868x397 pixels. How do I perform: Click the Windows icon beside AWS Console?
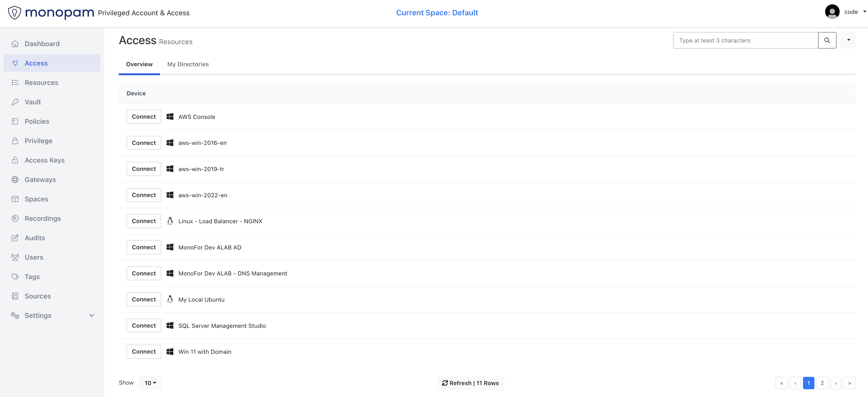coord(170,117)
